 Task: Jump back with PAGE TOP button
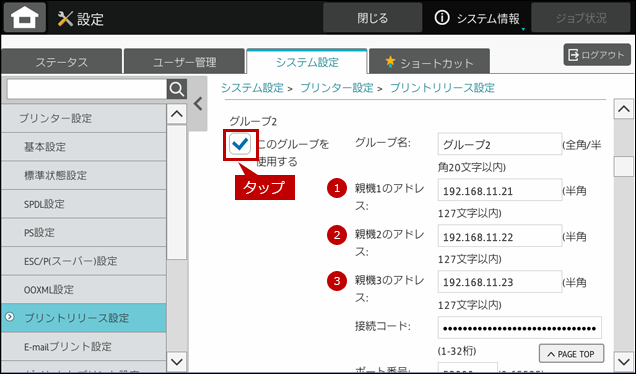click(x=571, y=354)
